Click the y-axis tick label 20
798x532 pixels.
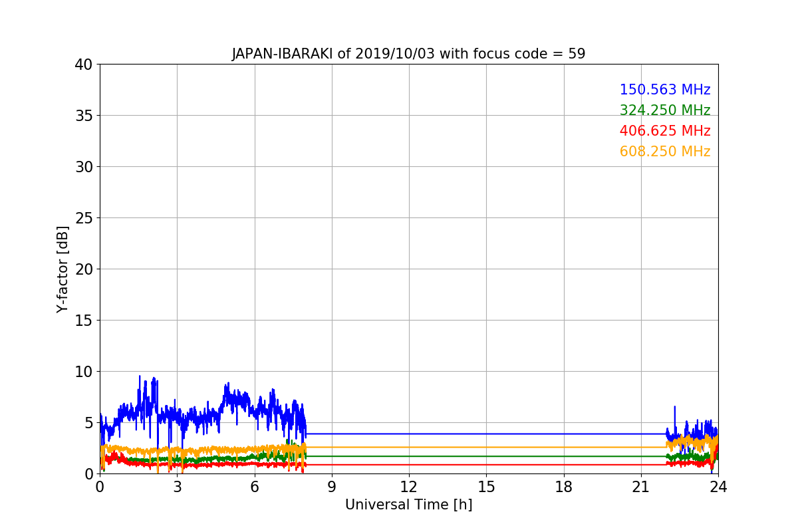coord(84,269)
